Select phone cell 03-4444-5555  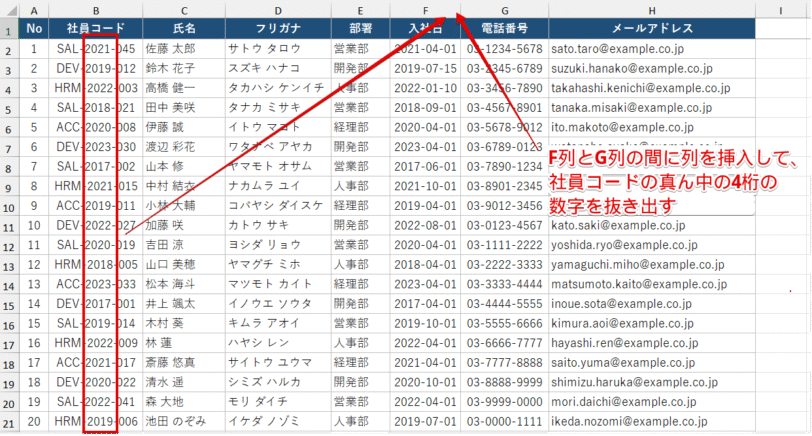coord(504,304)
